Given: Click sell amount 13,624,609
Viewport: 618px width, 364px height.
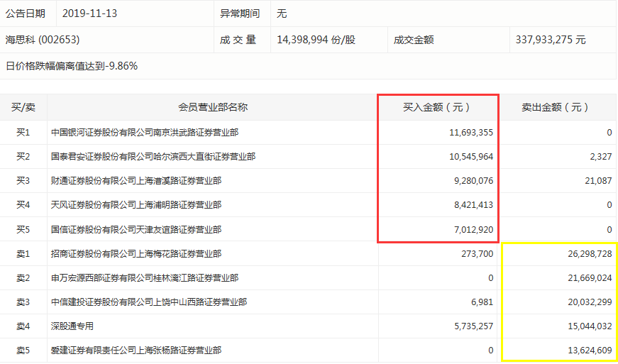Looking at the screenshot, I should (590, 351).
